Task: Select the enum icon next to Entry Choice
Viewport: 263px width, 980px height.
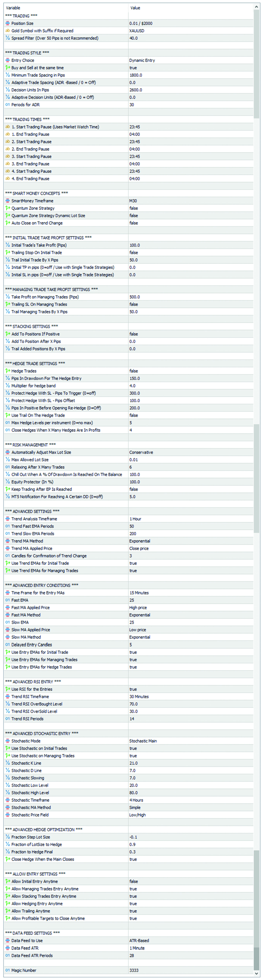Action: tap(8, 60)
